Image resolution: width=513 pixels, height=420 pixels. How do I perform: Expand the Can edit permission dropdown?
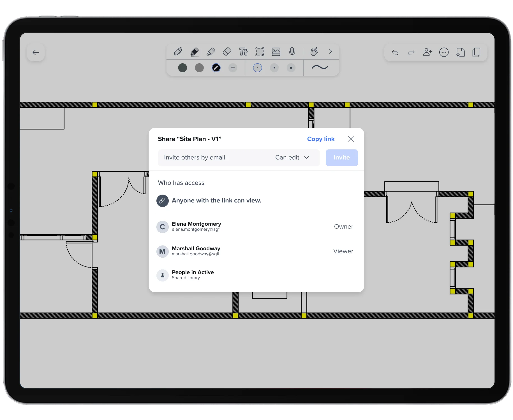[292, 158]
